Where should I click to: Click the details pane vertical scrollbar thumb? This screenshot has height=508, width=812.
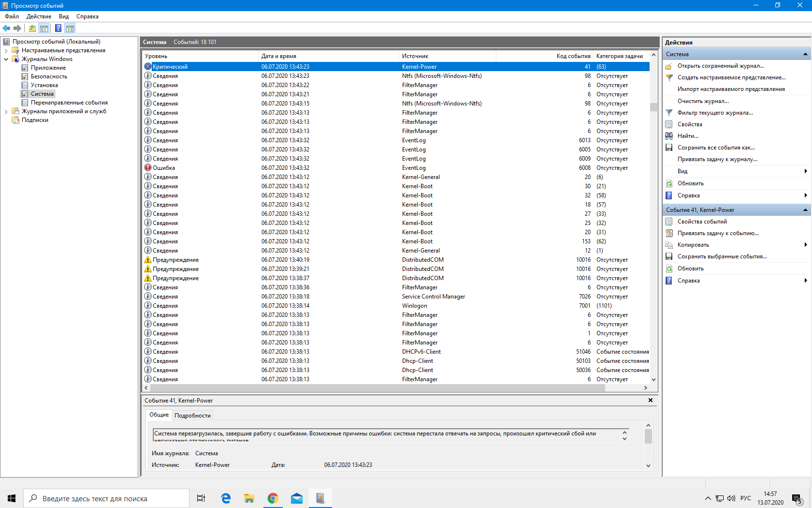tap(648, 436)
